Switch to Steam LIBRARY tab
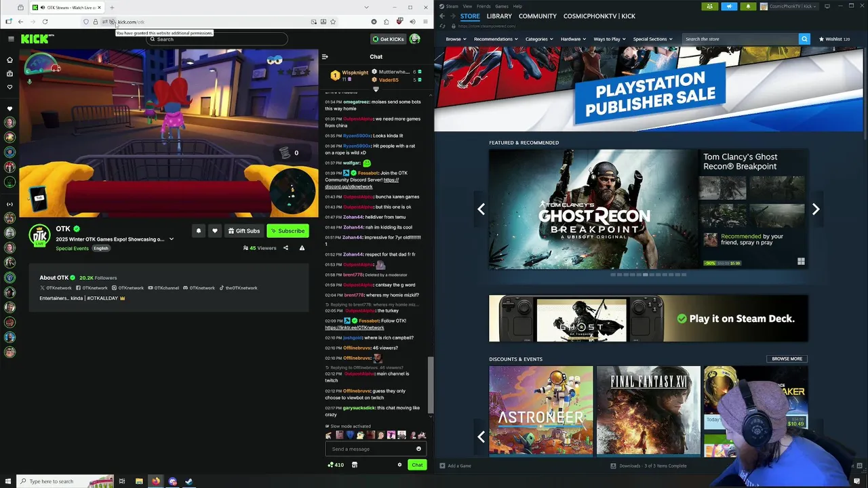Viewport: 868px width, 488px height. 499,16
